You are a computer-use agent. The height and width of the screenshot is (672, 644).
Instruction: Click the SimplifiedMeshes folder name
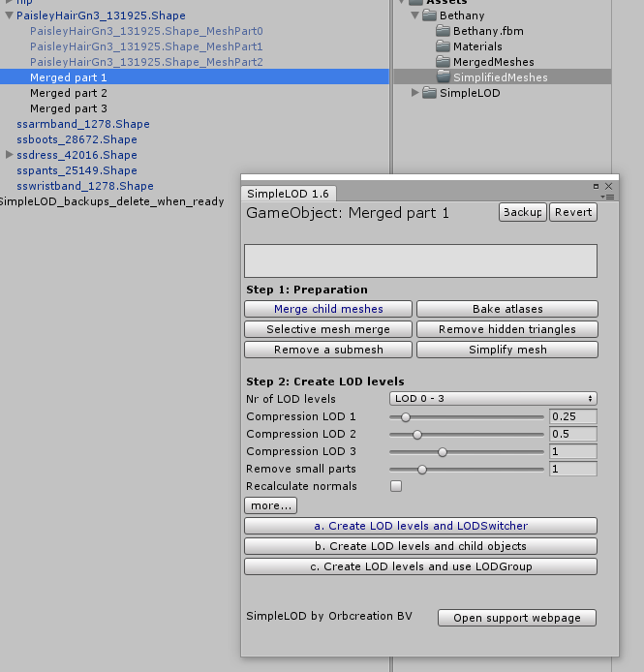501,77
